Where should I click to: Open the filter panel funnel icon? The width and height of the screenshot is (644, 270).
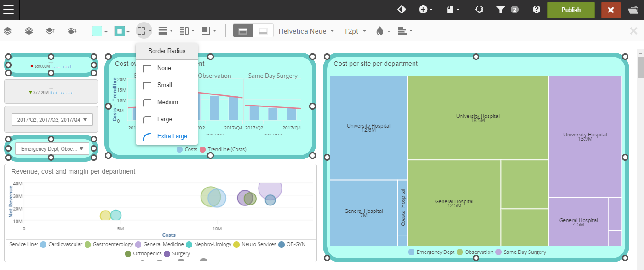point(500,10)
